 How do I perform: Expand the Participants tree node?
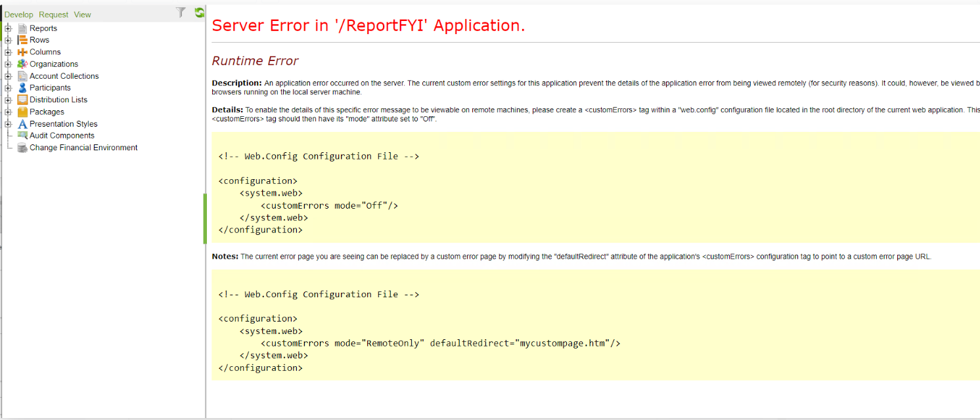click(x=9, y=88)
